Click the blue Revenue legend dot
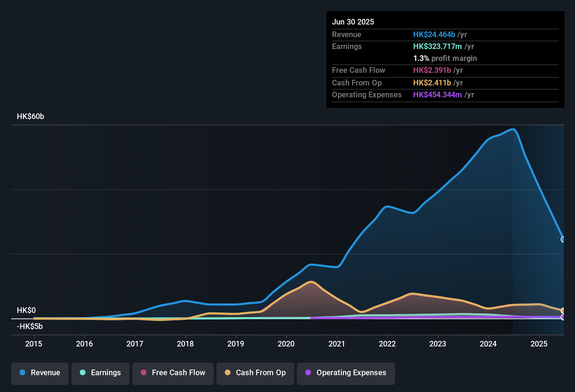 tap(22, 373)
